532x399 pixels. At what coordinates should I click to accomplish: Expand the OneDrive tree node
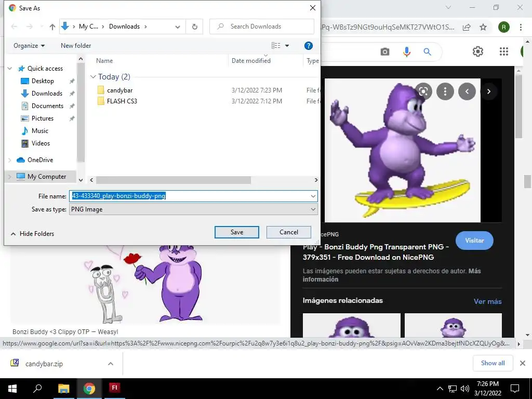click(x=10, y=160)
